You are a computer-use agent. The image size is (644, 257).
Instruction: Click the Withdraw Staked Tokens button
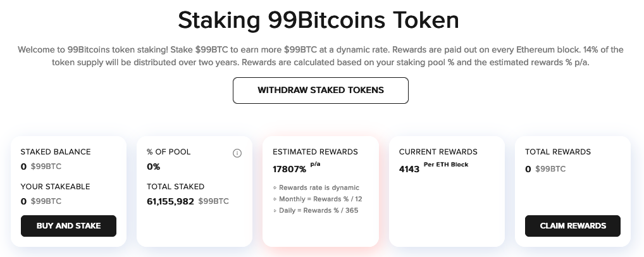320,91
